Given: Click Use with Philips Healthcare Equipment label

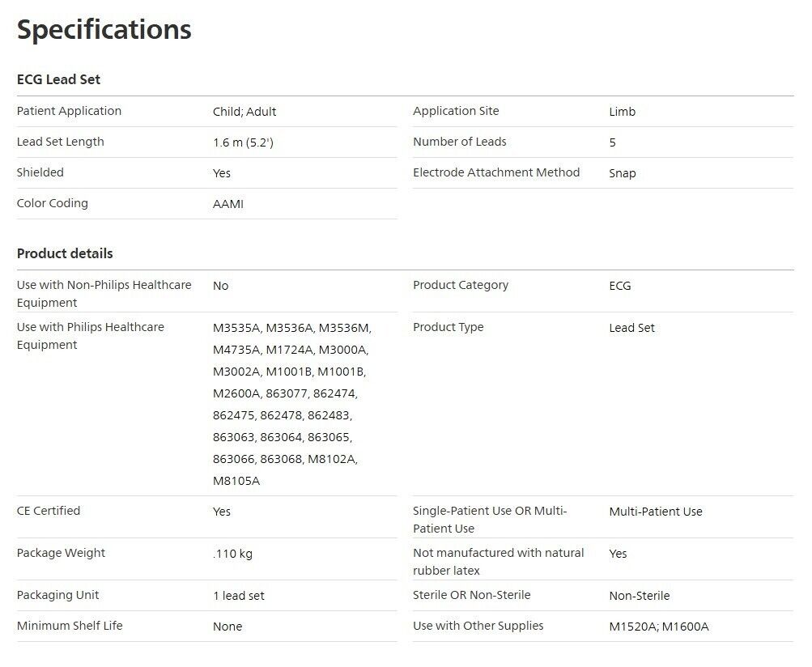Looking at the screenshot, I should point(90,336).
